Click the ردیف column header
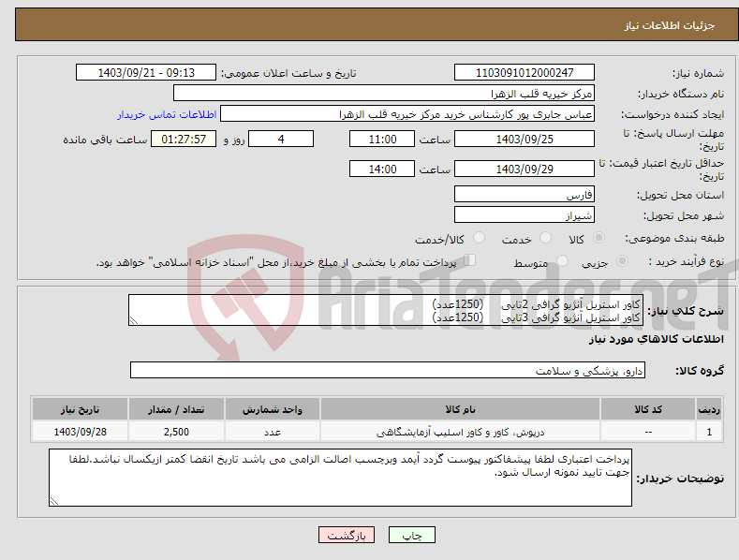The width and height of the screenshot is (739, 560). tap(709, 409)
